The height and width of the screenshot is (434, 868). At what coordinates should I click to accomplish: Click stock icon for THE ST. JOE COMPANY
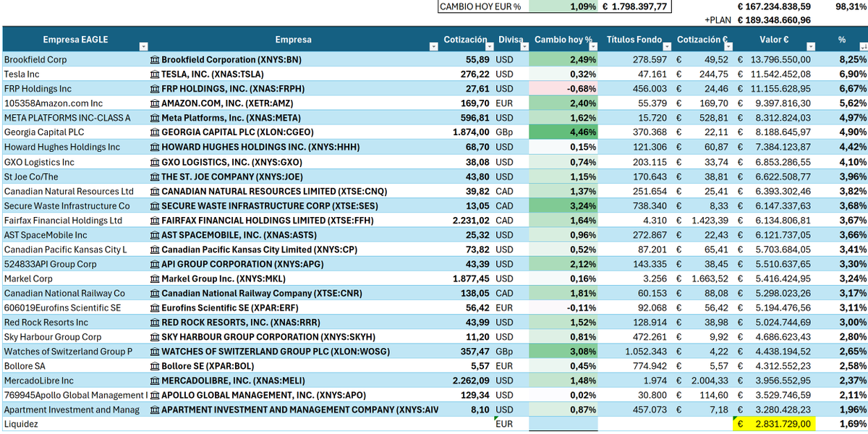tap(155, 176)
